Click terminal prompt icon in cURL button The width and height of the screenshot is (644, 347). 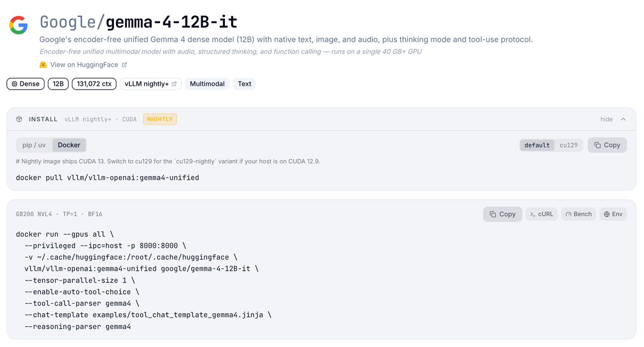pos(533,214)
